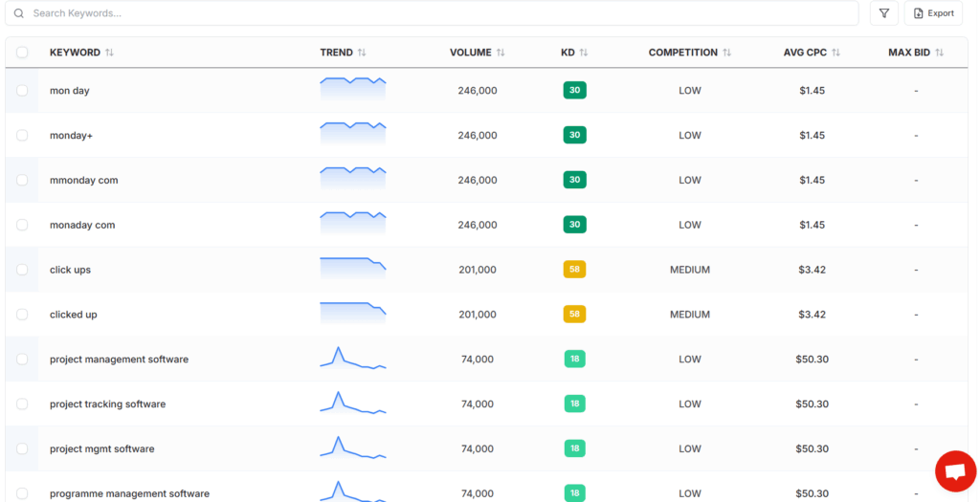980x502 pixels.
Task: Check the box for 'programme management software'
Action: tap(22, 493)
